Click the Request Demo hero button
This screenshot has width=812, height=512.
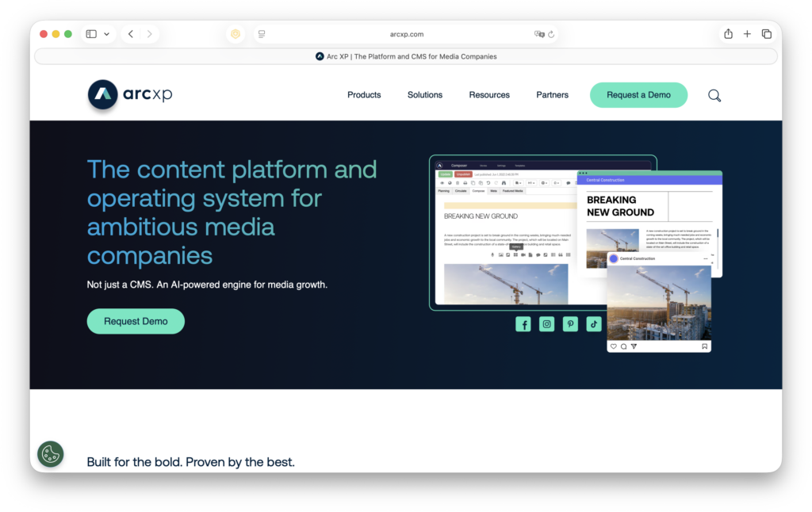pyautogui.click(x=136, y=321)
